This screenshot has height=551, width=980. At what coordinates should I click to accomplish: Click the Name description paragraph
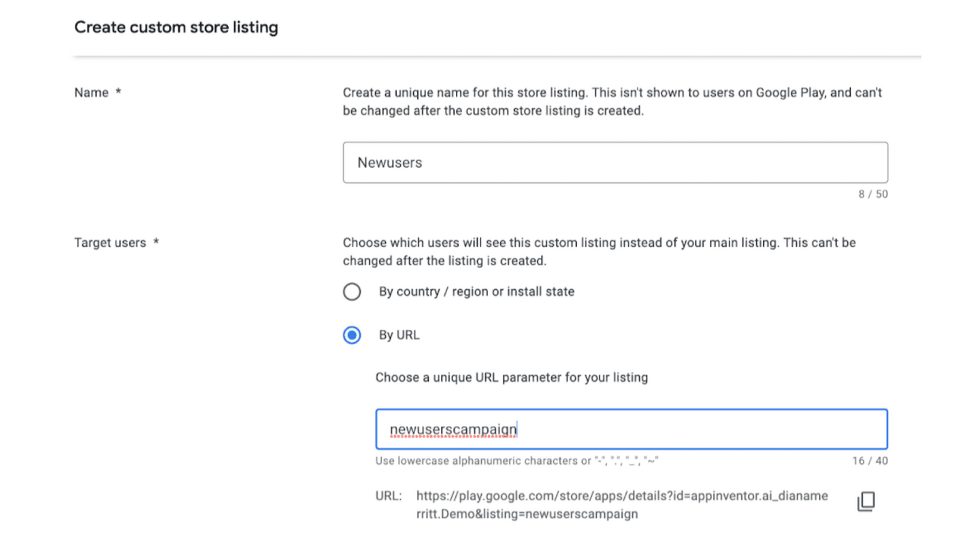(x=612, y=101)
